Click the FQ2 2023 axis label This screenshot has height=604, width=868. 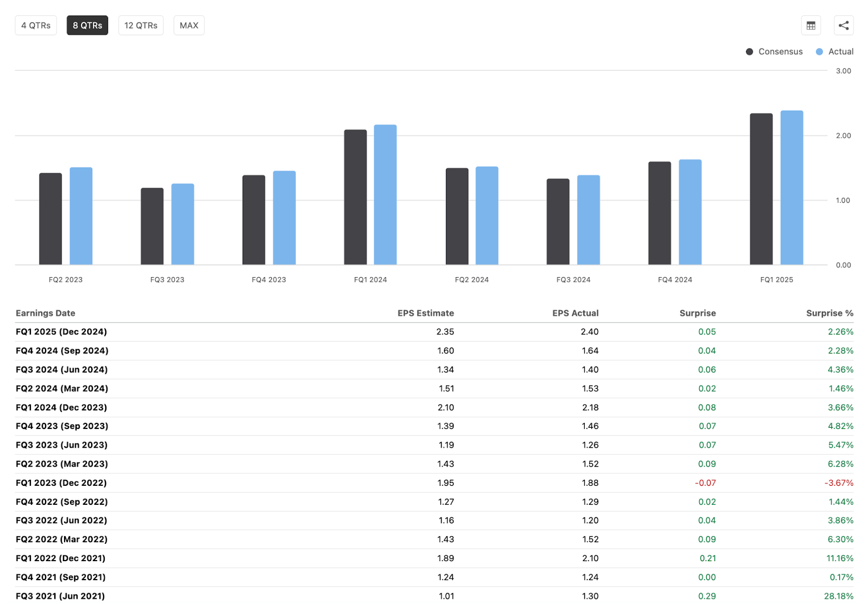(65, 279)
